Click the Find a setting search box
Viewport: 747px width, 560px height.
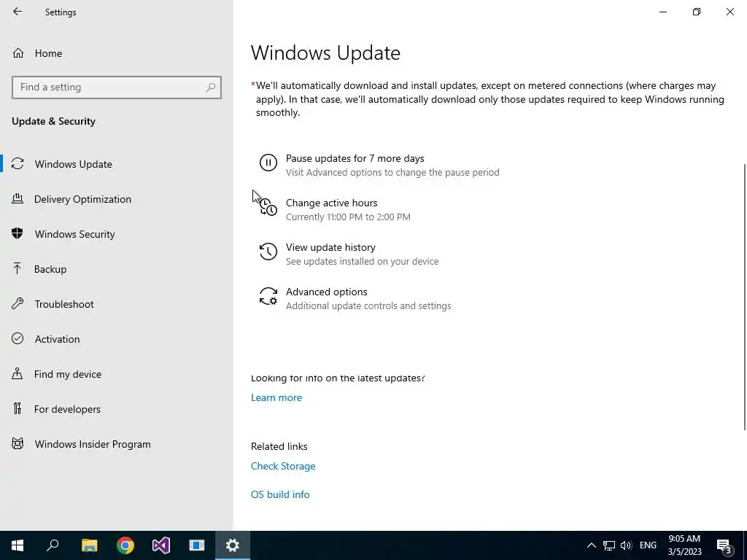point(116,87)
